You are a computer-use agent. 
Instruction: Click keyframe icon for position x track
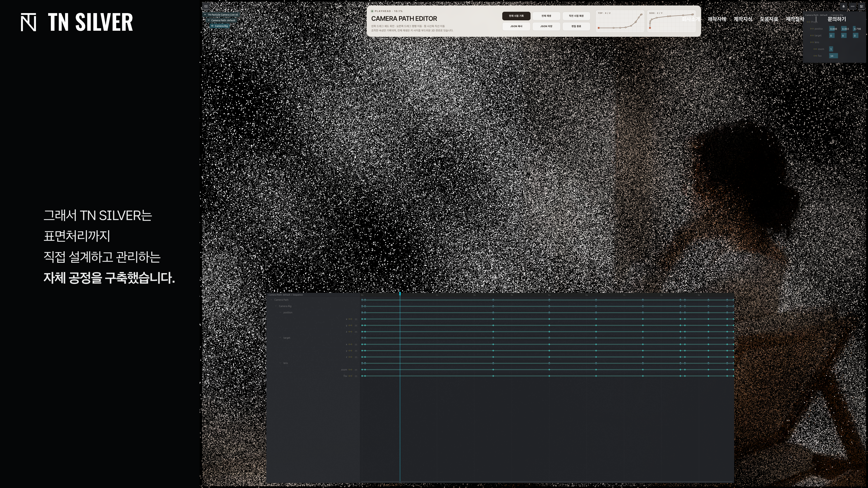(350, 319)
